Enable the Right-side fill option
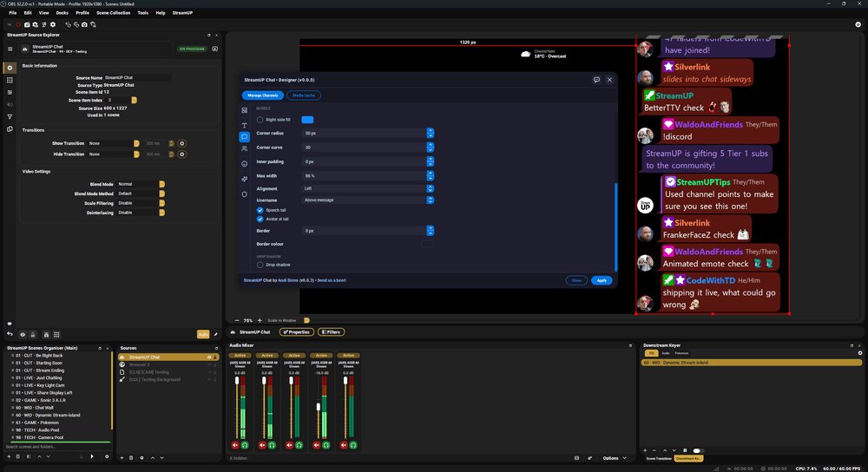Image resolution: width=868 pixels, height=472 pixels. [260, 120]
